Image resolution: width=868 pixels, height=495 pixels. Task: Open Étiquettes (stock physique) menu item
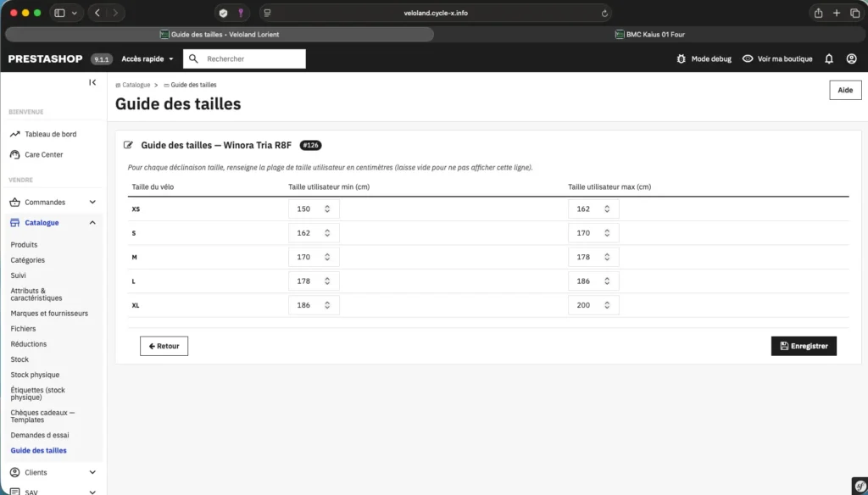click(x=37, y=393)
